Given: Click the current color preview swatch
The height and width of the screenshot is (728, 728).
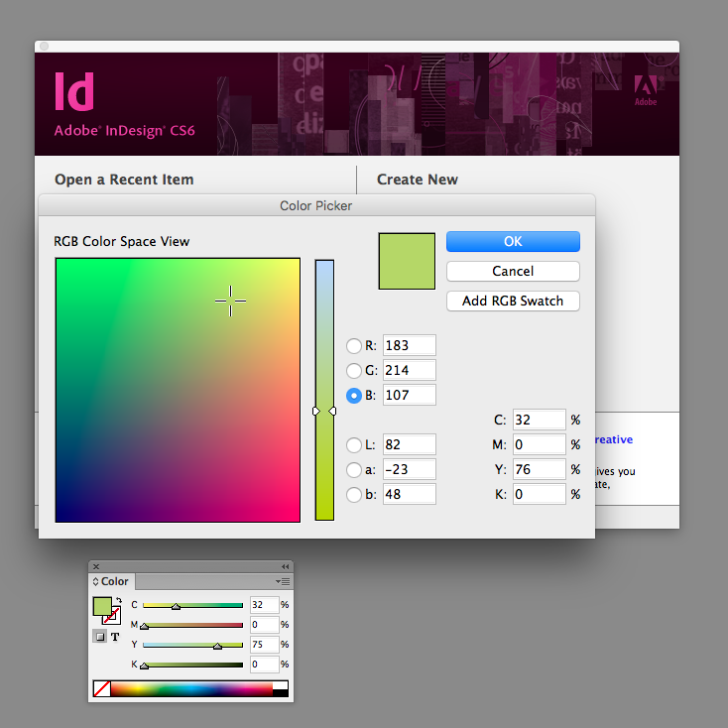Looking at the screenshot, I should pos(407,261).
